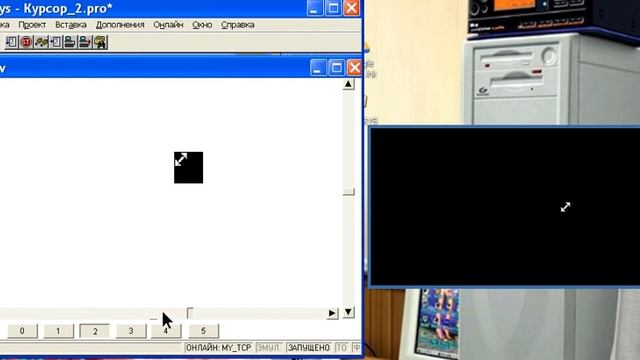Click the greyed ЭМУЛ. status field
This screenshot has height=360, width=640.
point(269,348)
